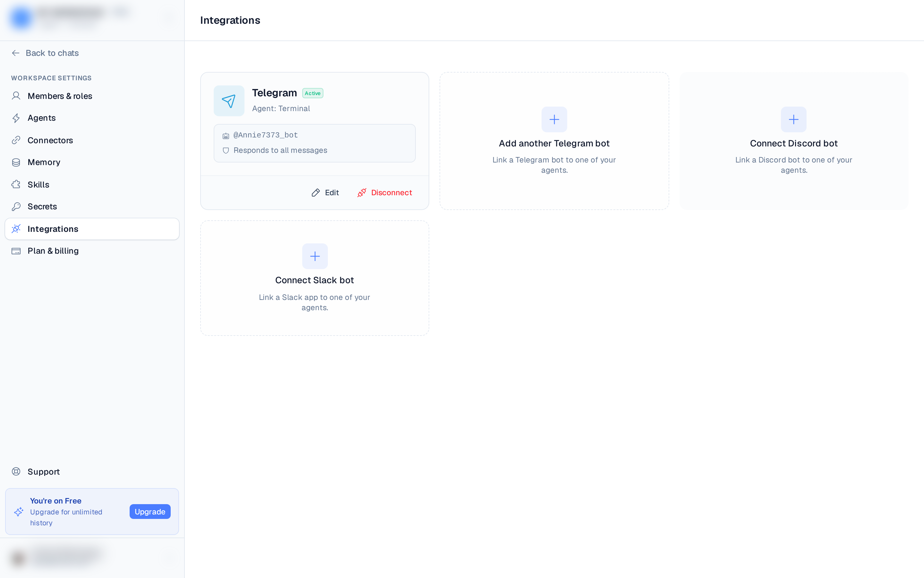Click the Plan & billing card icon
This screenshot has height=578, width=924.
(x=16, y=251)
